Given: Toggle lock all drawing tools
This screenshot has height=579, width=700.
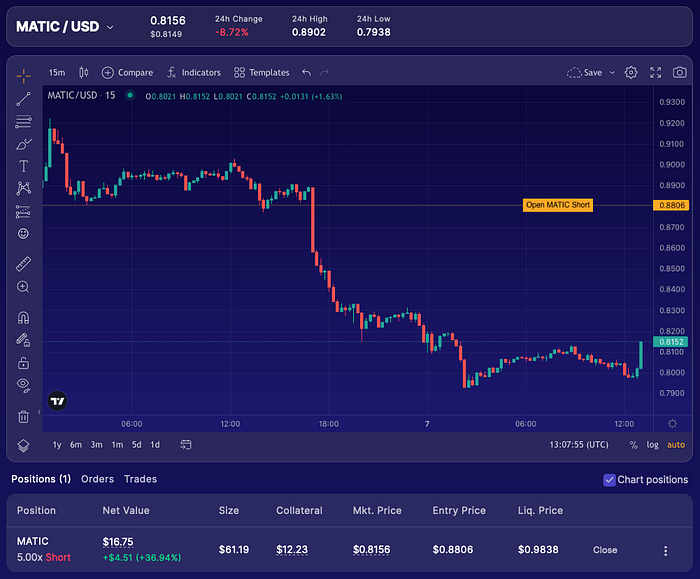Looking at the screenshot, I should click(x=23, y=362).
